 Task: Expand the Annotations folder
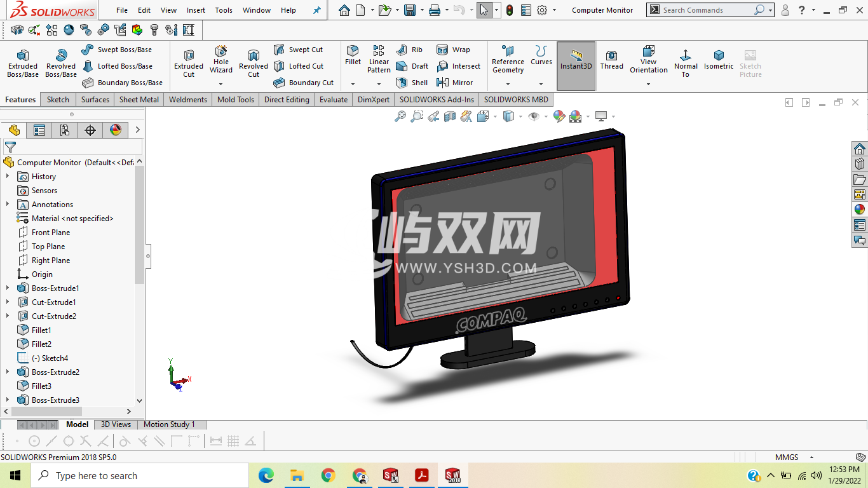(x=8, y=205)
